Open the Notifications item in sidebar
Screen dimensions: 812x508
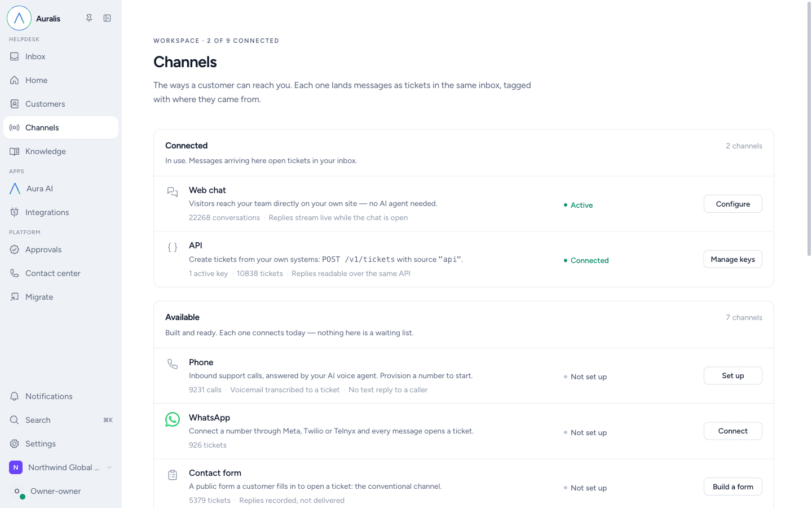tap(61, 396)
